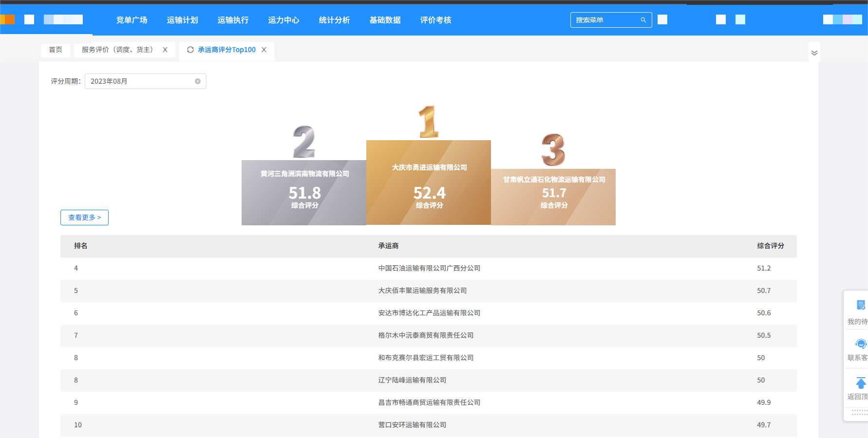Open the 运输执行 menu

233,20
